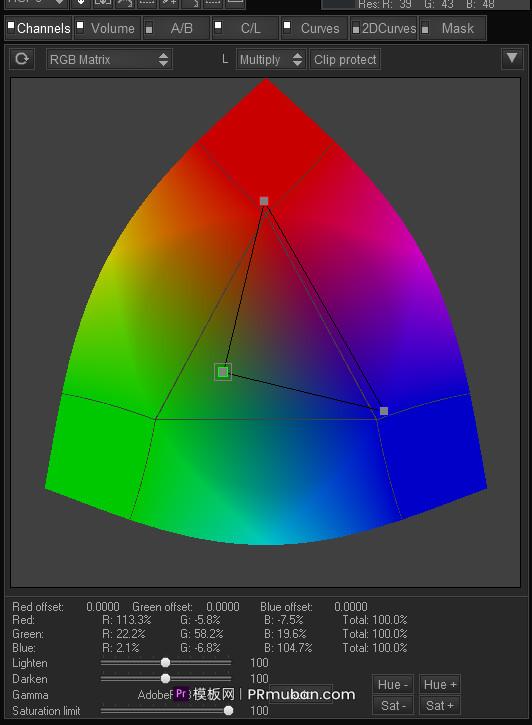Viewport: 532px width, 725px height.
Task: Click the Hue - button
Action: (392, 684)
